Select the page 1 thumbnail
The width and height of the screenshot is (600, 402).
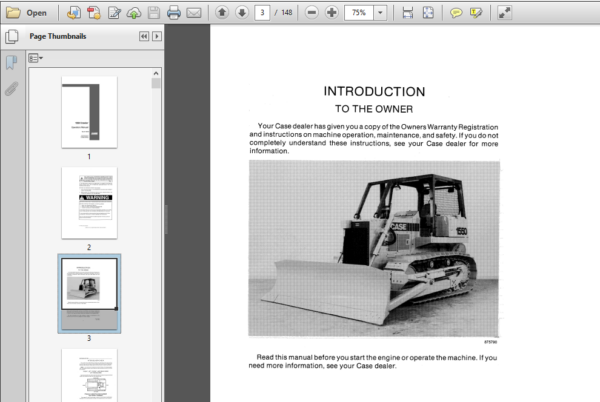tap(89, 112)
